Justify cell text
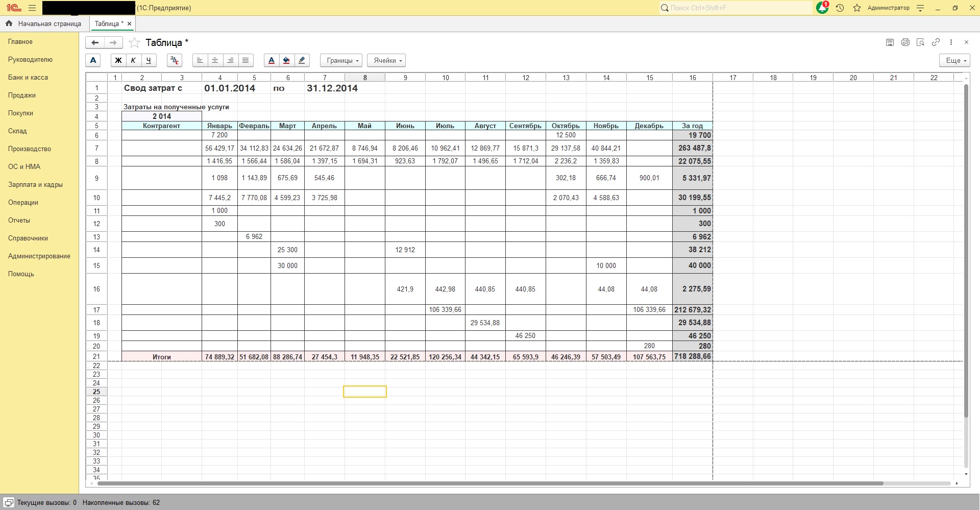 point(246,60)
